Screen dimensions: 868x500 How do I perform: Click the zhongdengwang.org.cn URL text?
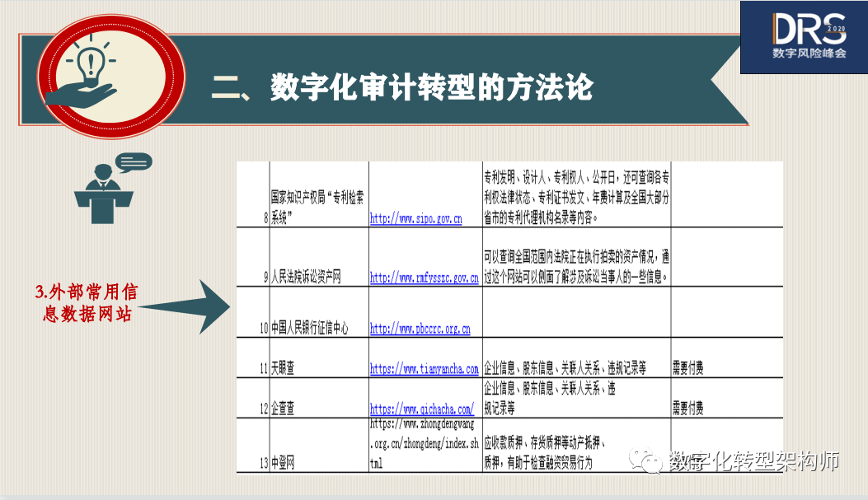pyautogui.click(x=424, y=444)
